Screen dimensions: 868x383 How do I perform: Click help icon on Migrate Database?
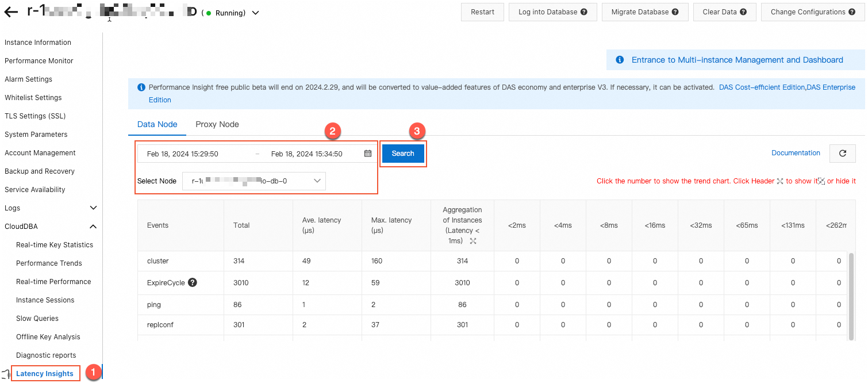coord(675,12)
